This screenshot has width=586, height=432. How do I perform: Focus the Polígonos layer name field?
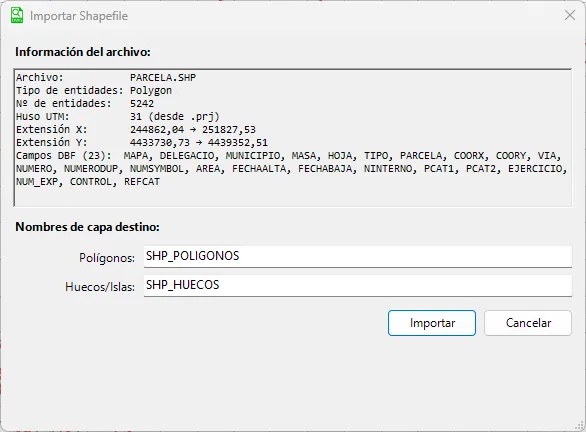pos(358,256)
